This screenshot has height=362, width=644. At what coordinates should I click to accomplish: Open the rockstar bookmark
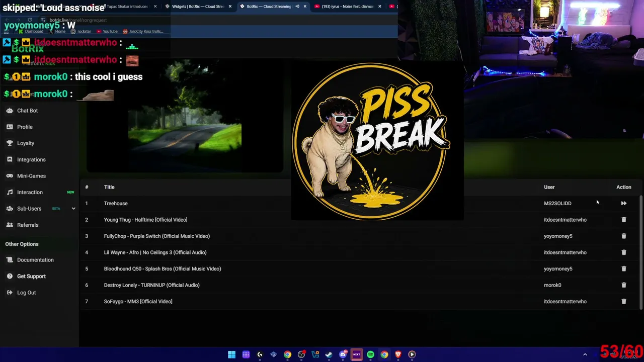[x=81, y=31]
